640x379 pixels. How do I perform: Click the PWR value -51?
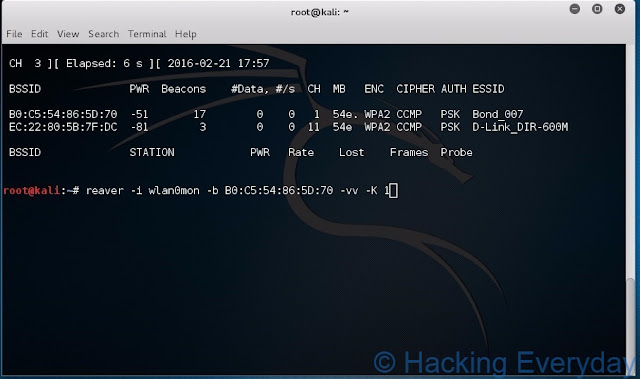point(139,114)
